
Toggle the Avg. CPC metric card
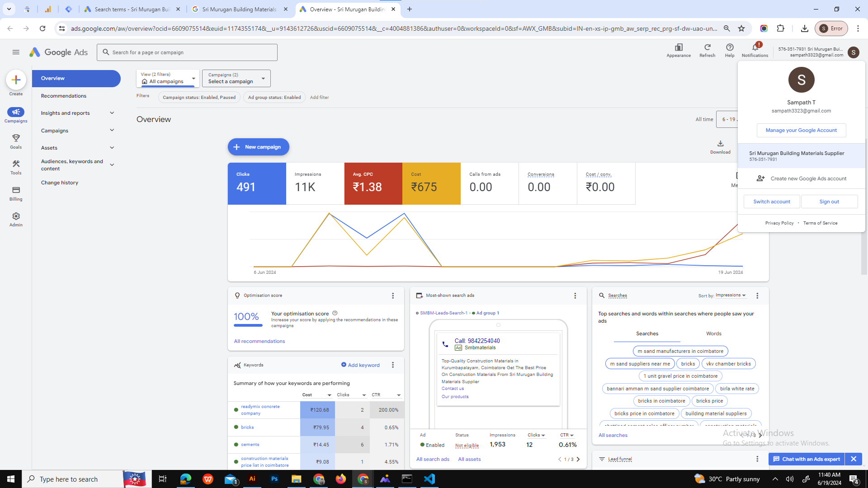coord(373,183)
